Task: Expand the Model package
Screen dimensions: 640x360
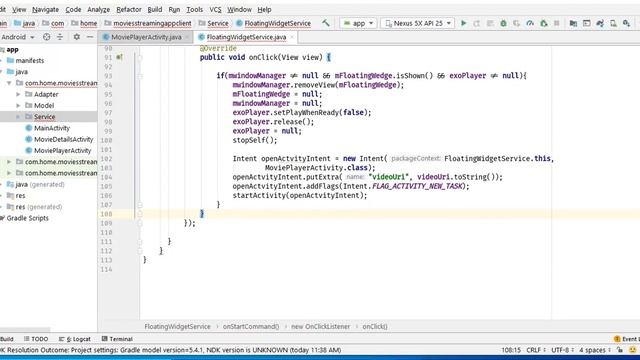Action: (x=18, y=105)
